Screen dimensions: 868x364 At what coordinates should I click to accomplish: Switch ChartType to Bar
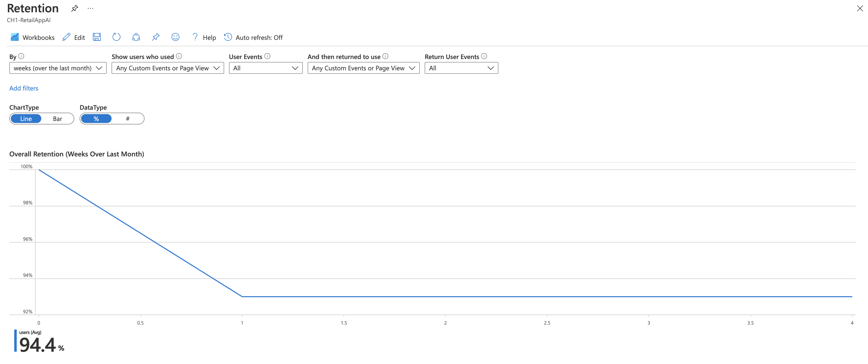[57, 119]
